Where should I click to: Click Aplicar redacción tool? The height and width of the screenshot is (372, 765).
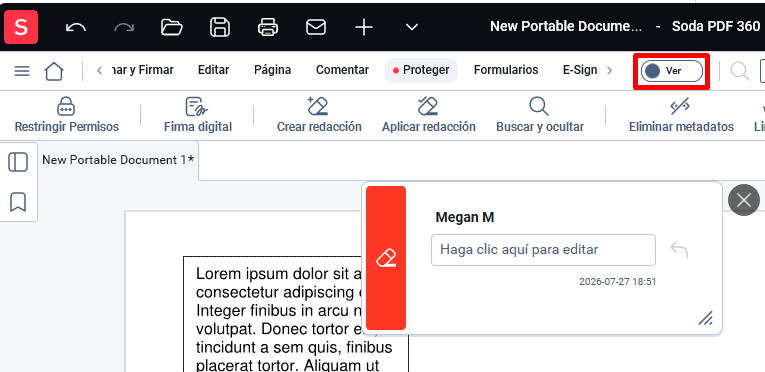[x=428, y=115]
